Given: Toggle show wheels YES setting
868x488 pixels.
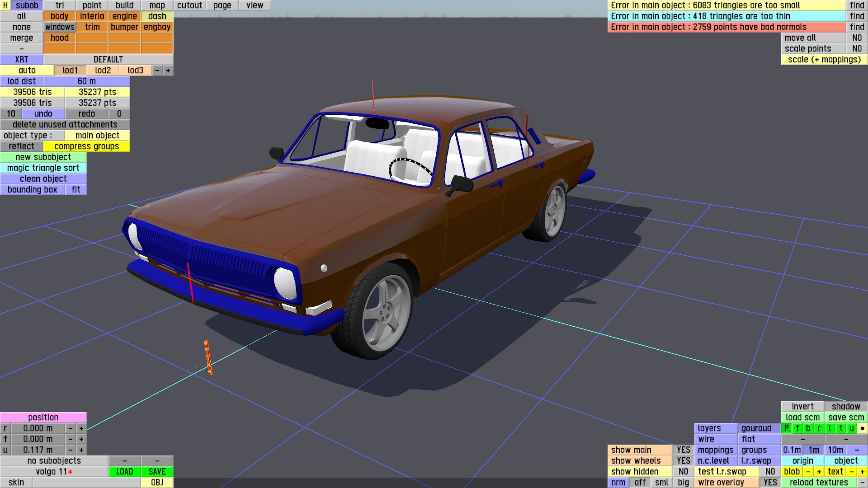Looking at the screenshot, I should tap(683, 461).
